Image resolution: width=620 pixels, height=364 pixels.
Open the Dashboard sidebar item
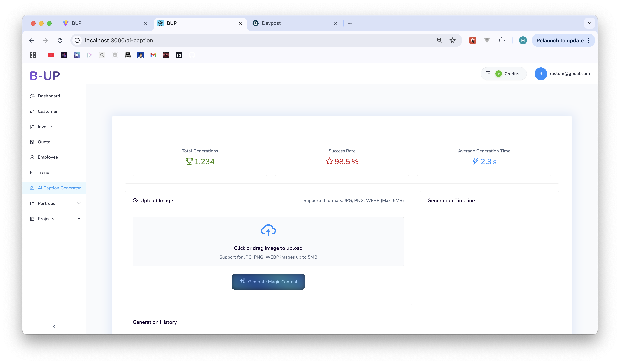[x=49, y=96]
